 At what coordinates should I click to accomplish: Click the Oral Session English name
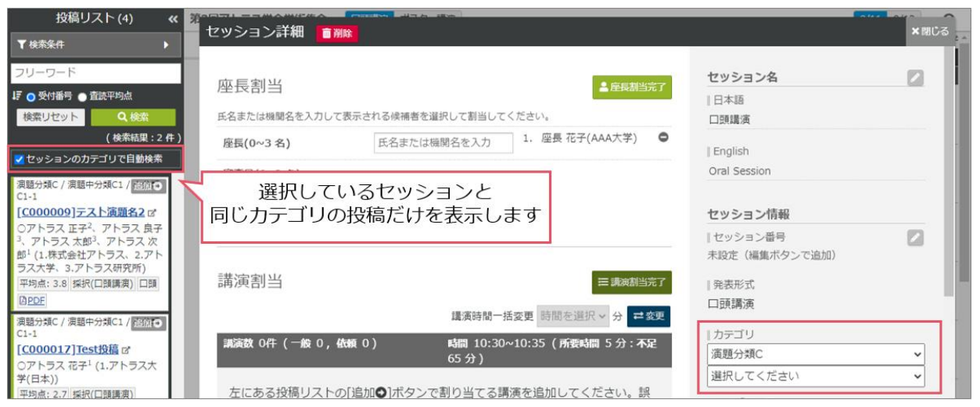739,171
